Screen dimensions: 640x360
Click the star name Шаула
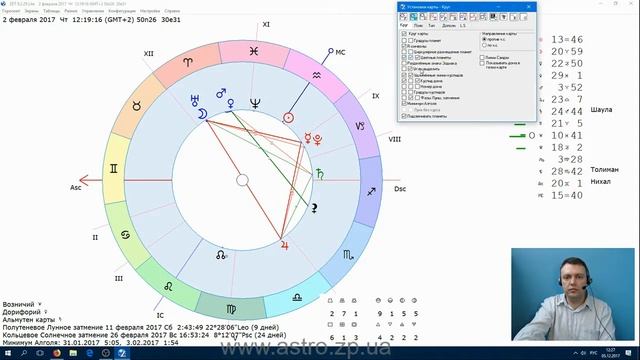coord(601,110)
